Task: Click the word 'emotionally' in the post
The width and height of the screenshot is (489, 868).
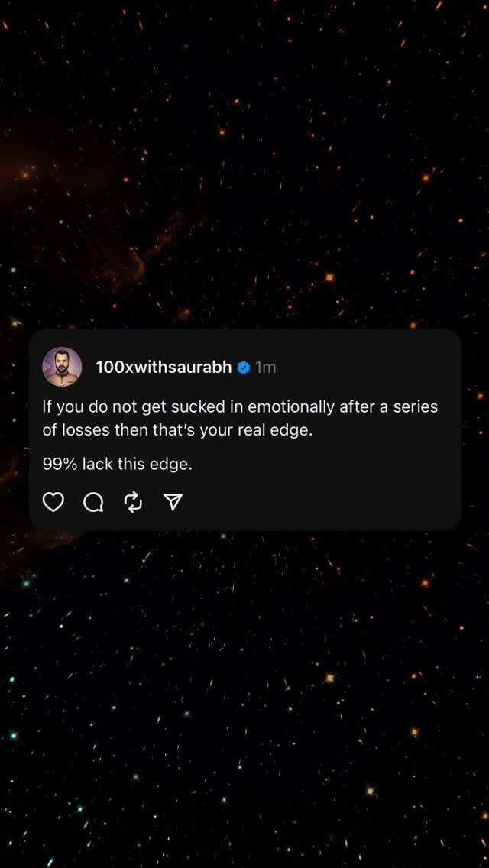Action: tap(291, 406)
